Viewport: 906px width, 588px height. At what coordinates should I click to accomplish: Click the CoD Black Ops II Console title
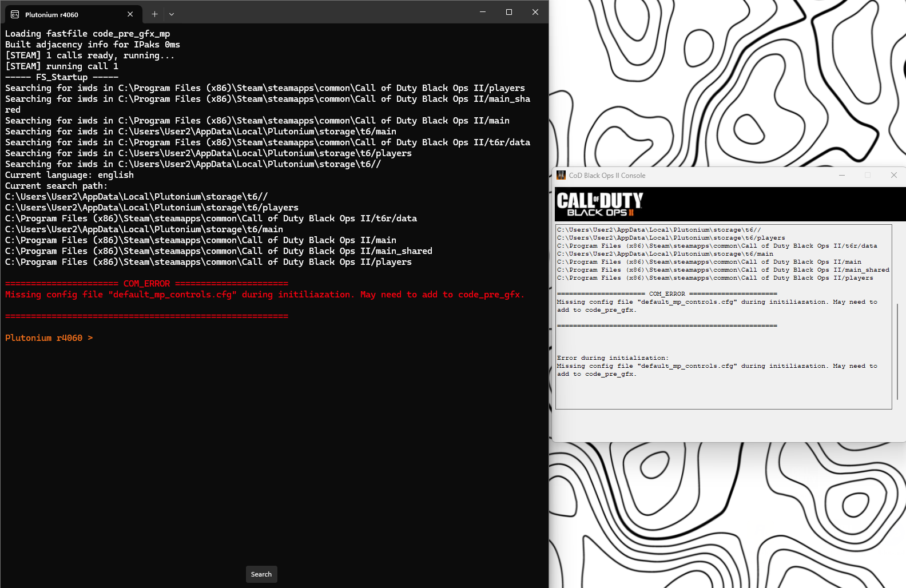(607, 176)
